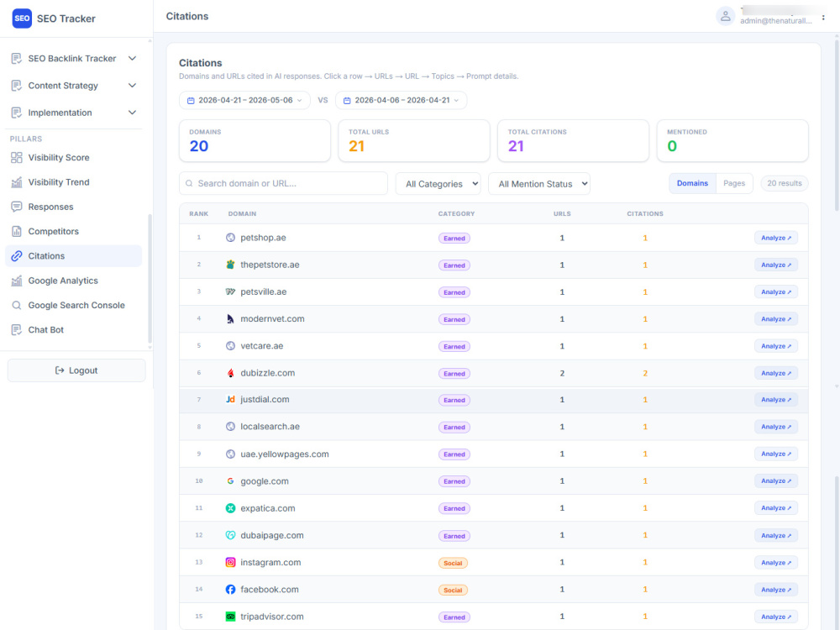Click the expatica.com favicon
840x630 pixels.
pos(230,508)
